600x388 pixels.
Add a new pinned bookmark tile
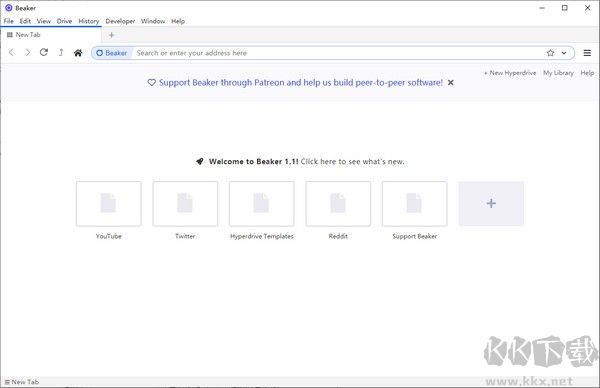(491, 204)
